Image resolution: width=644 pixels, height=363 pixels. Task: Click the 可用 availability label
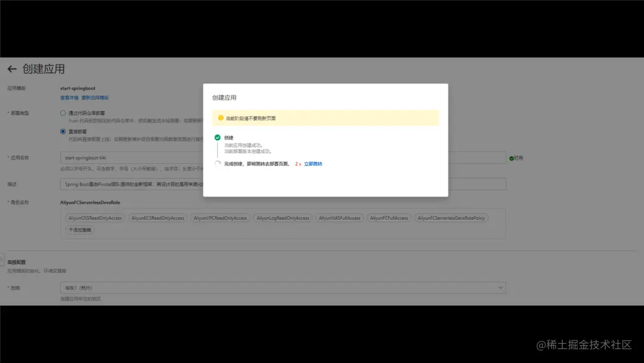518,158
